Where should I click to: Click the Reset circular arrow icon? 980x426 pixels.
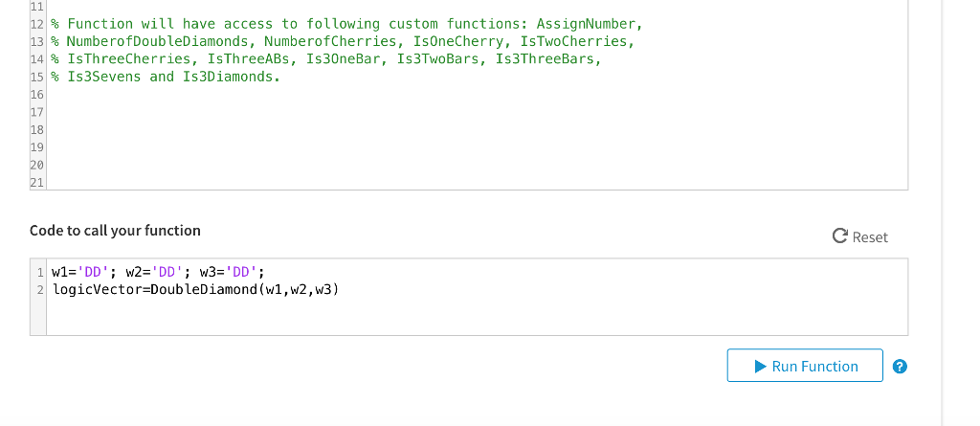click(839, 236)
